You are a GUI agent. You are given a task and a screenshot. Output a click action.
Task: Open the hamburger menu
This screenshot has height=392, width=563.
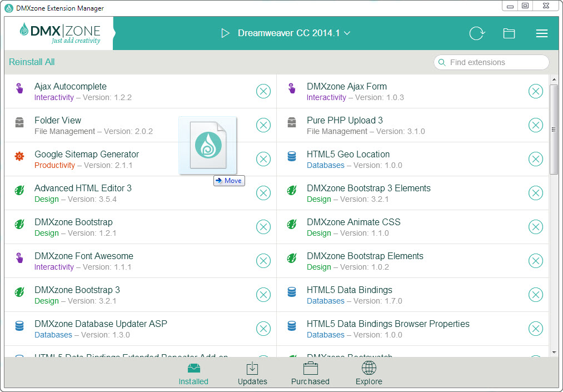point(541,33)
